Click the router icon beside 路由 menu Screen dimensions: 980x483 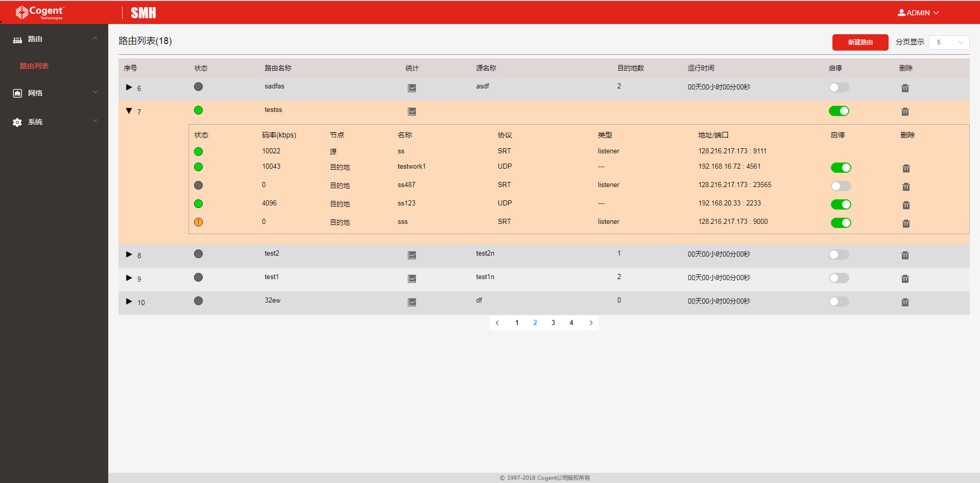click(x=17, y=39)
